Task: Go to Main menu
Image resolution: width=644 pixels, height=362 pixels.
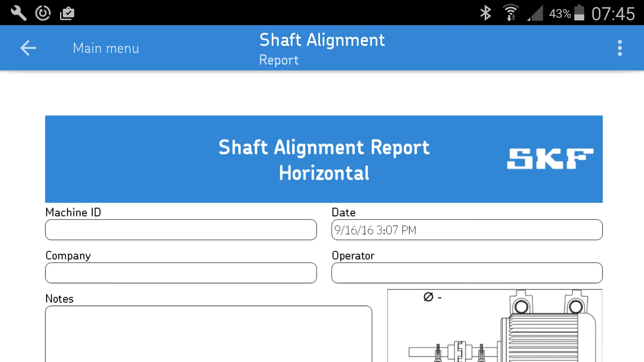Action: tap(106, 48)
